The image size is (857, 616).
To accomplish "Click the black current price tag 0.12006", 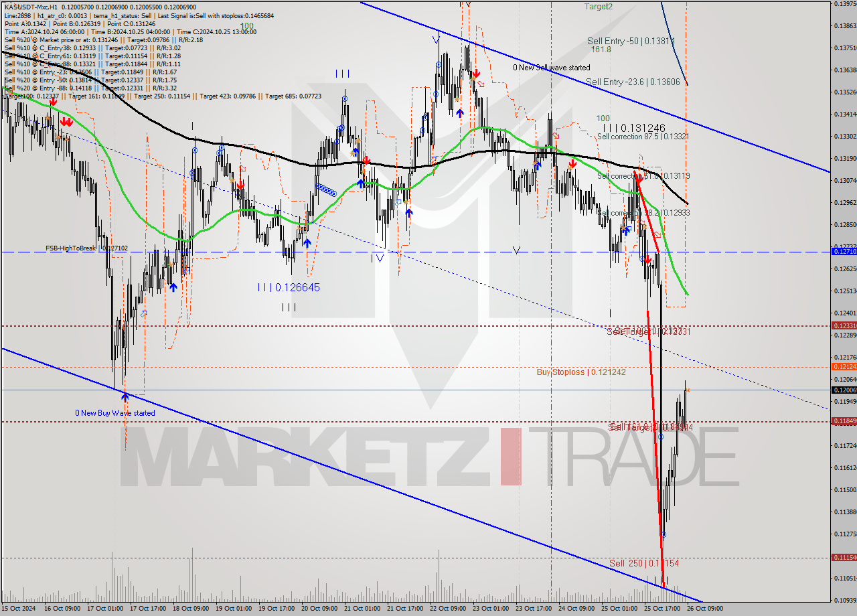I will click(x=843, y=390).
